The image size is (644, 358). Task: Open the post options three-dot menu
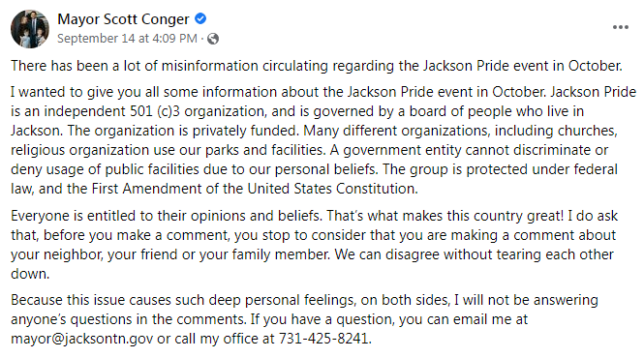pyautogui.click(x=620, y=27)
